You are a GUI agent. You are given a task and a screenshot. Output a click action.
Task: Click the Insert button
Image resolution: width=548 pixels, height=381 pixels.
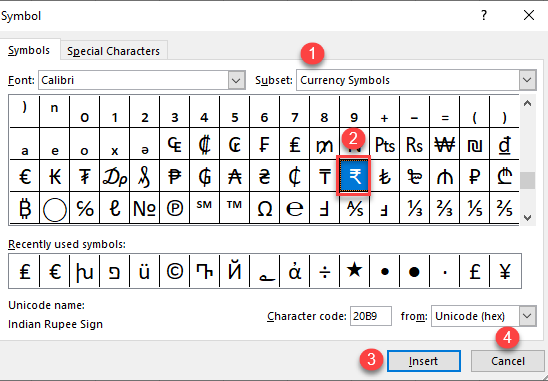click(x=424, y=361)
